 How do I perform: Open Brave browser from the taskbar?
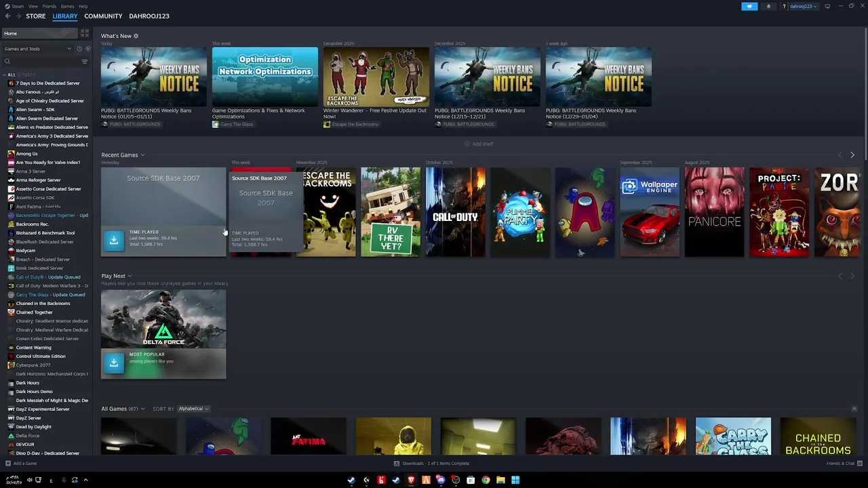coord(411,480)
